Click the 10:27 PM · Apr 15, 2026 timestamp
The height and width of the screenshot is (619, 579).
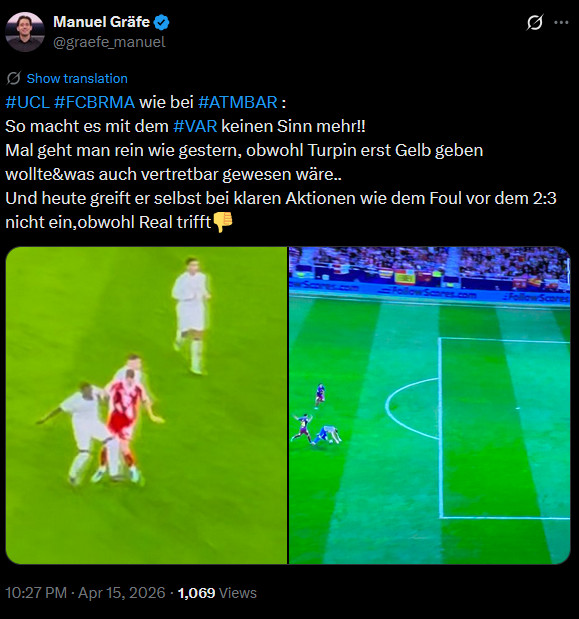tap(85, 593)
